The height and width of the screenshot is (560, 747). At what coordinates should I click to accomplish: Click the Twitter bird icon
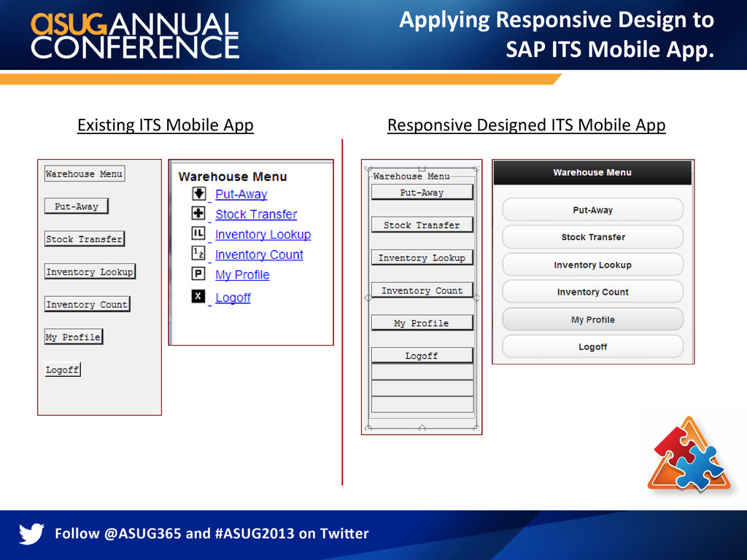point(31,533)
